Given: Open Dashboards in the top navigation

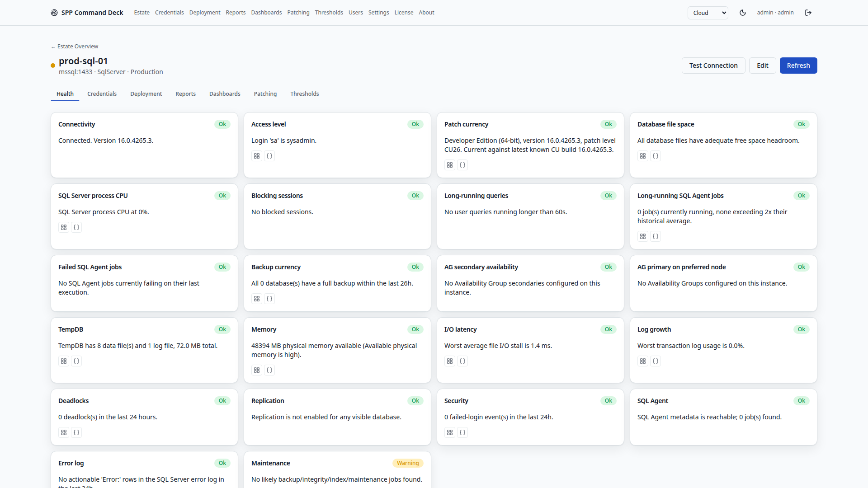Looking at the screenshot, I should point(266,13).
